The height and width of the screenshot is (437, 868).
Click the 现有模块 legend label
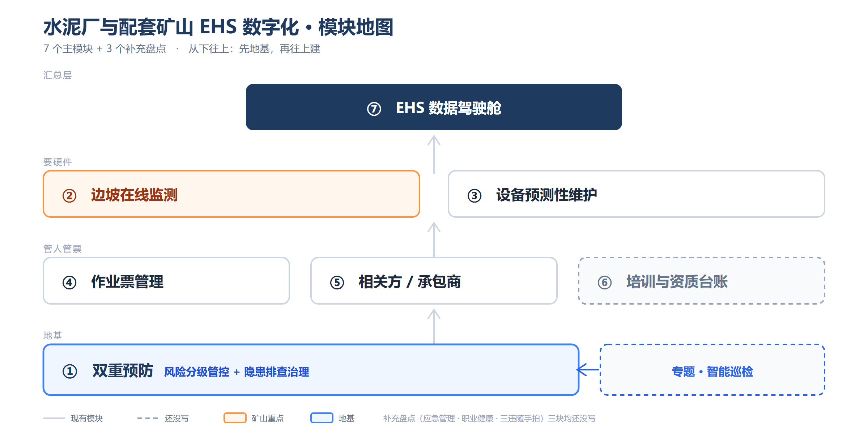(x=87, y=419)
